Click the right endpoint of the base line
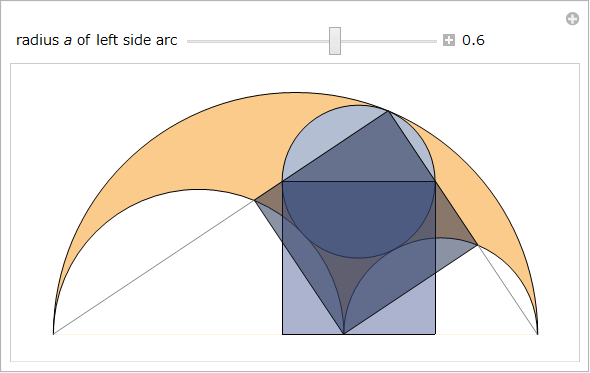 point(537,334)
